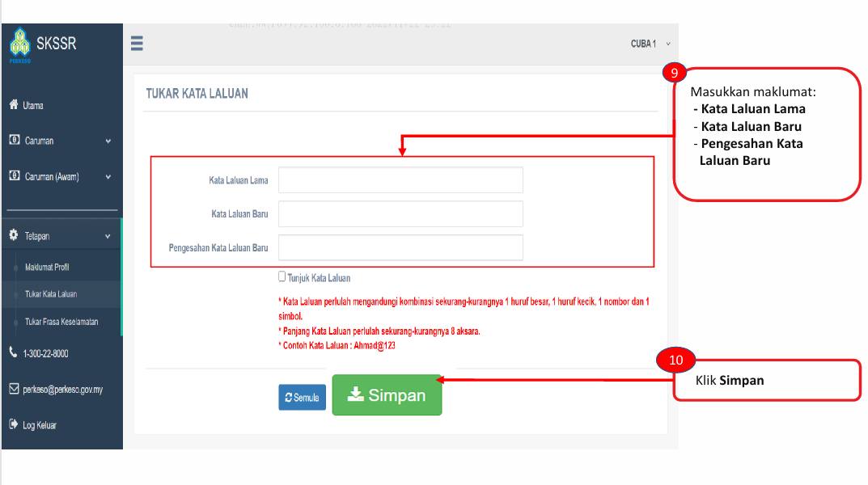The height and width of the screenshot is (485, 868).
Task: Focus the Pengesahan Kata Laluan Baru field
Action: pyautogui.click(x=400, y=247)
